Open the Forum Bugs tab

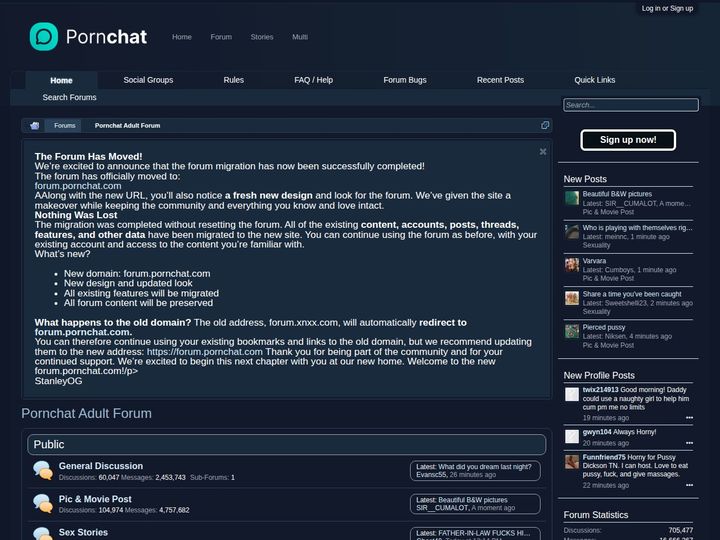pos(405,80)
